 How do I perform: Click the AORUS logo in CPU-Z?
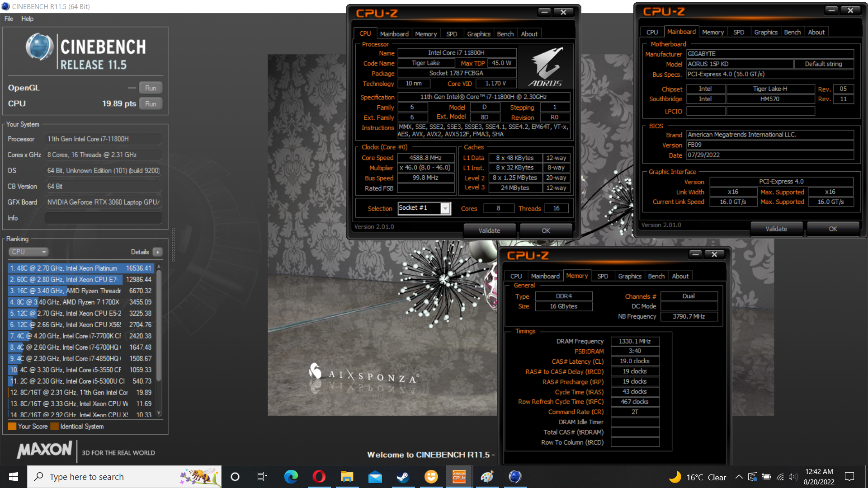tap(546, 67)
